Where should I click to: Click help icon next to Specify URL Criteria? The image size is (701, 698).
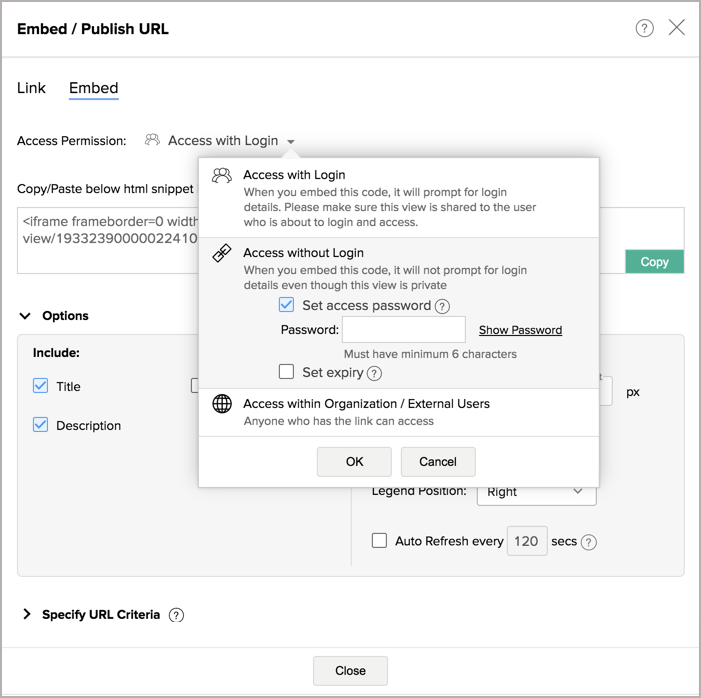[176, 615]
